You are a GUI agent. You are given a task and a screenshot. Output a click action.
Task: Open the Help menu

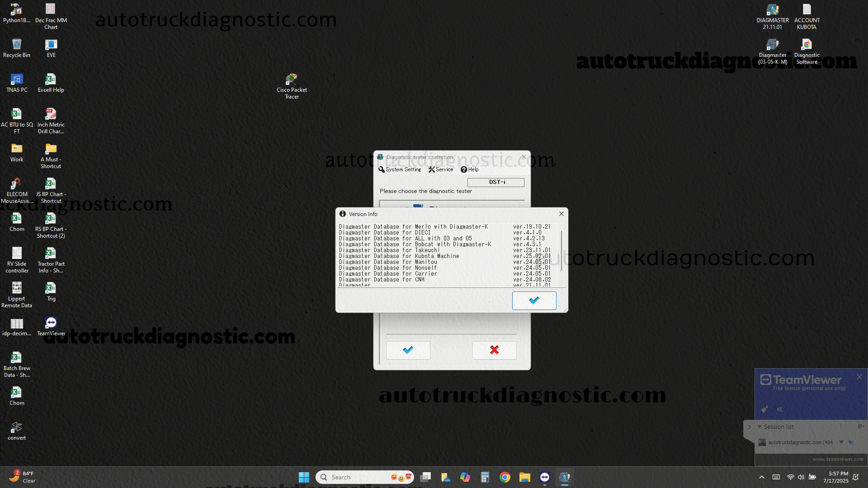pyautogui.click(x=469, y=169)
